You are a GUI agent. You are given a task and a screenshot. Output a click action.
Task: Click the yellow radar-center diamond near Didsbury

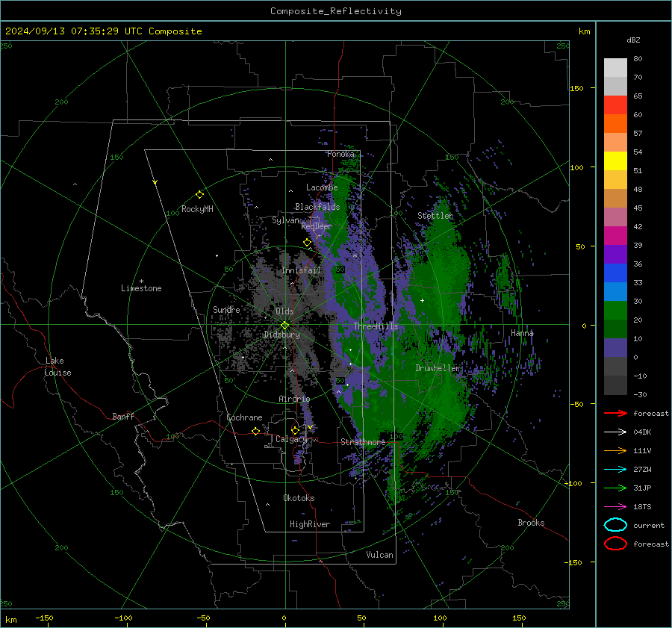pyautogui.click(x=284, y=326)
